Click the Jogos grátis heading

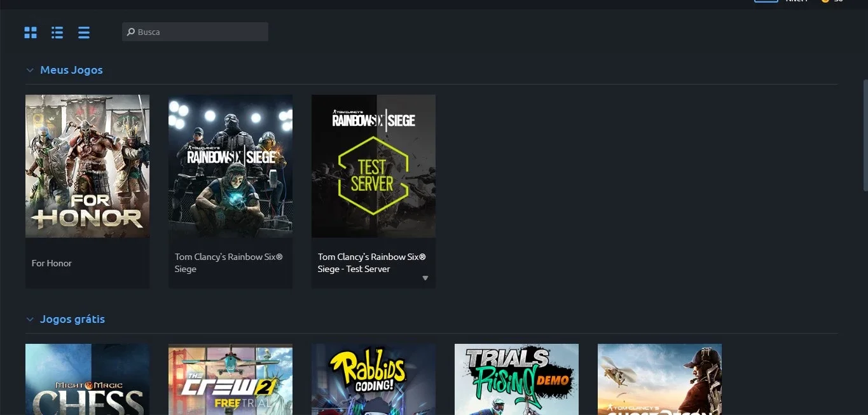72,319
